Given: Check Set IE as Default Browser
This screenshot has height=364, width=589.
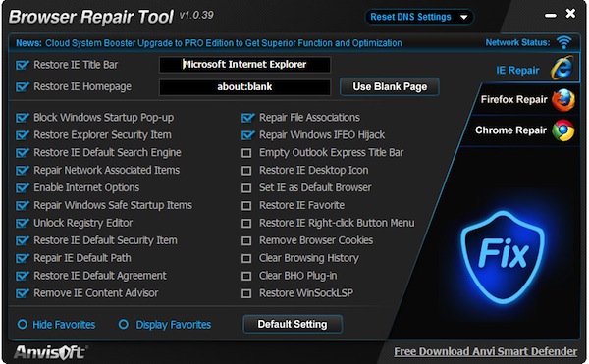Looking at the screenshot, I should tap(246, 188).
